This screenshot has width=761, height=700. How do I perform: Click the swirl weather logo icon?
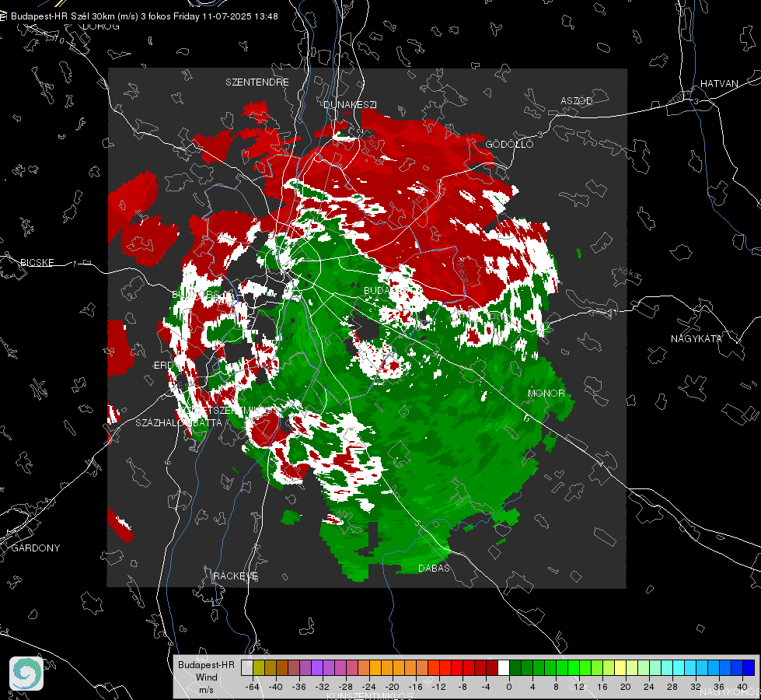click(x=26, y=674)
